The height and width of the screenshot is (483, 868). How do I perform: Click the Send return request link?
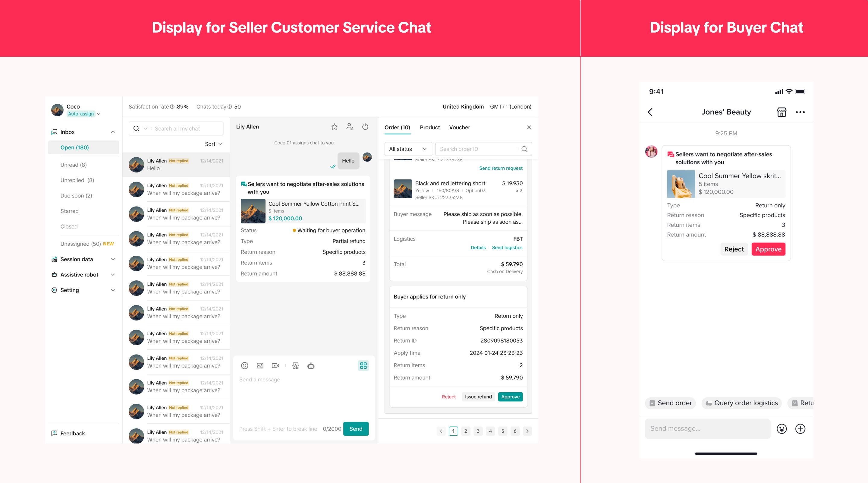pos(500,168)
